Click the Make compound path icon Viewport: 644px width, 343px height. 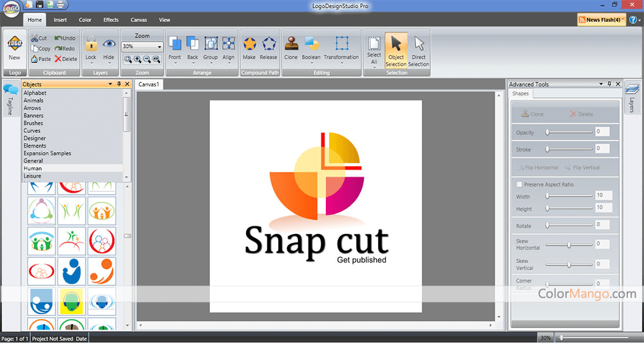point(249,47)
